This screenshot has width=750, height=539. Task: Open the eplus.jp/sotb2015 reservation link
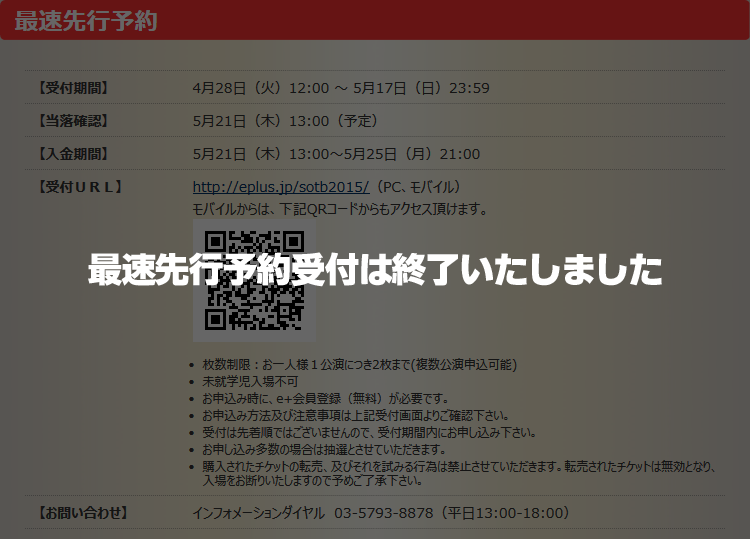point(281,187)
